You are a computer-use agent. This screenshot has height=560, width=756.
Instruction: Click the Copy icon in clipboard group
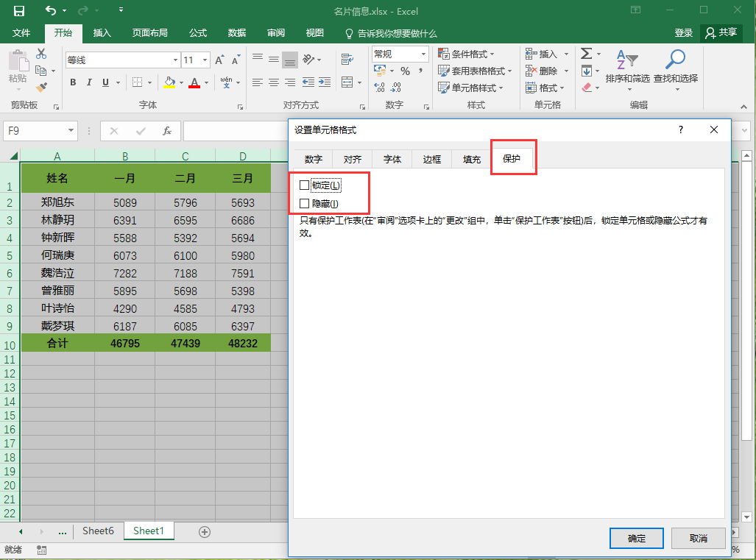coord(41,71)
